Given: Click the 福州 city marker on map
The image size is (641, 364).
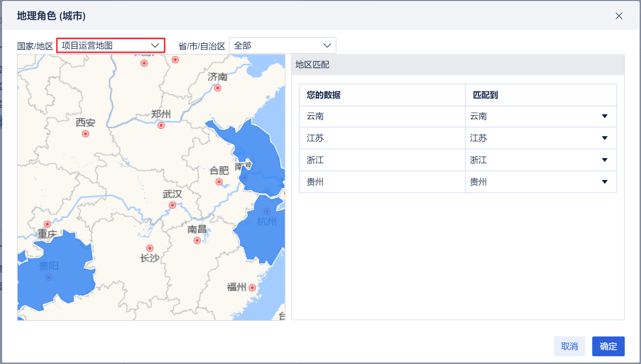Looking at the screenshot, I should tap(252, 288).
